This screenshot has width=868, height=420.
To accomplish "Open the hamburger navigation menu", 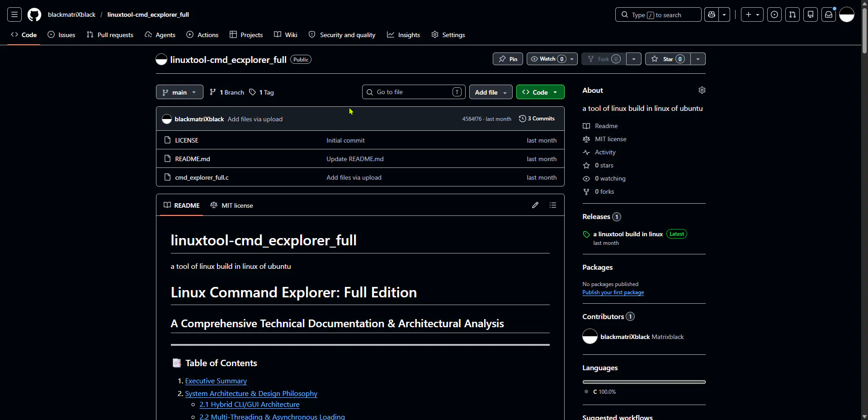I will (x=14, y=14).
